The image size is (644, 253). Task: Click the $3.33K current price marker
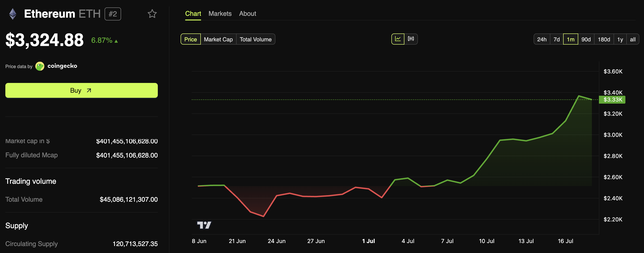coord(612,99)
